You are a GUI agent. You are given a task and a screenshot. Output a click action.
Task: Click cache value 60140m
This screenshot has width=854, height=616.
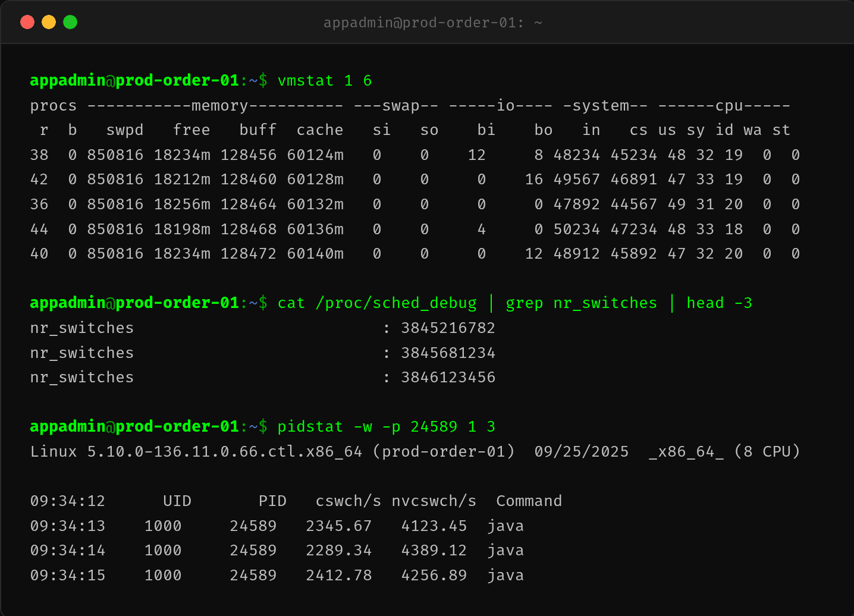pyautogui.click(x=315, y=253)
